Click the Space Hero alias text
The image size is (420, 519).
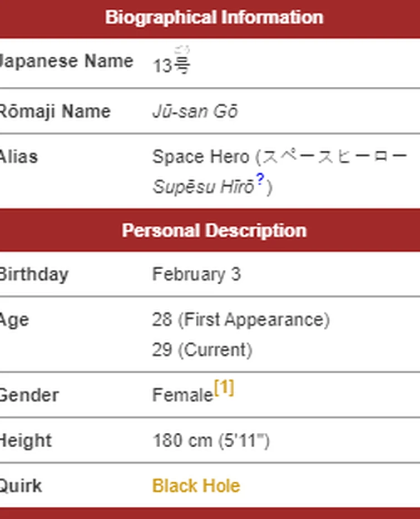tap(201, 157)
